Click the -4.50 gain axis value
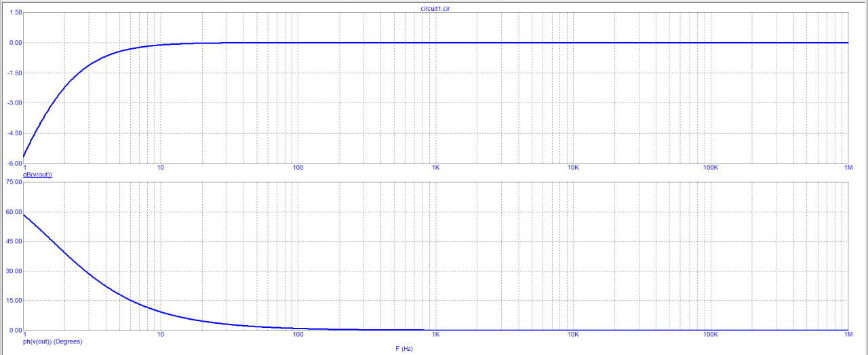This screenshot has height=355, width=868. 14,133
